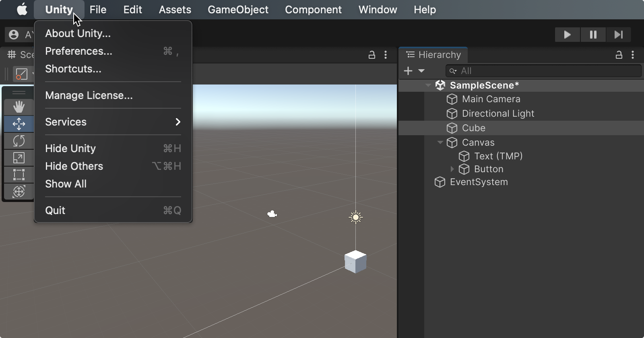Select the Rect transform tool
The height and width of the screenshot is (338, 644).
[19, 175]
